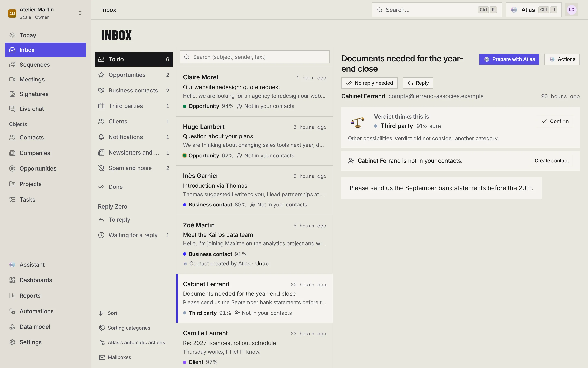
Task: Focus the global Search field
Action: [437, 10]
